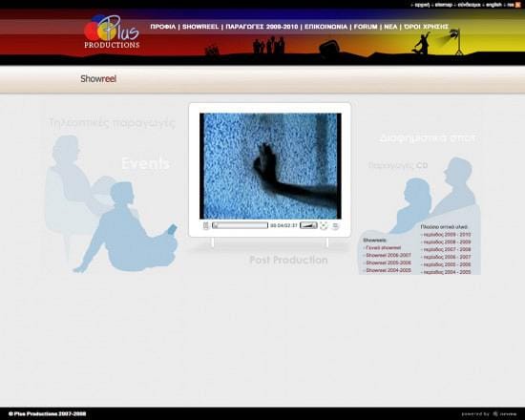Pause the showreel video player
Viewport: 525px width, 420px height.
coord(206,225)
